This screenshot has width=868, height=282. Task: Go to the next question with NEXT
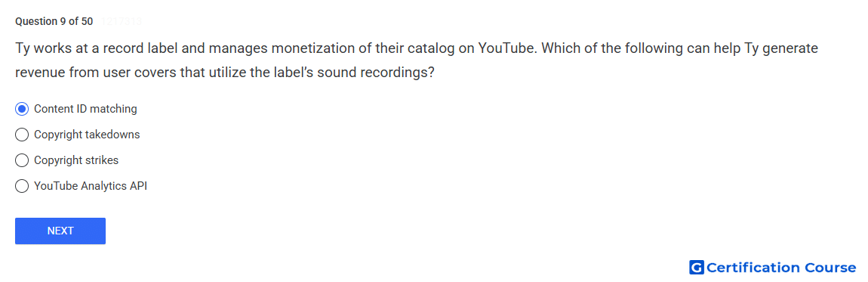pyautogui.click(x=60, y=231)
